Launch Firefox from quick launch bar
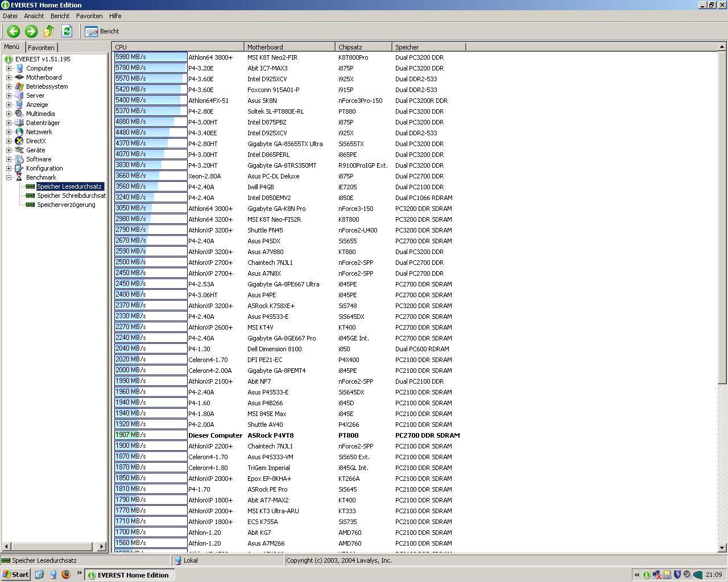The height and width of the screenshot is (582, 728). (x=65, y=575)
